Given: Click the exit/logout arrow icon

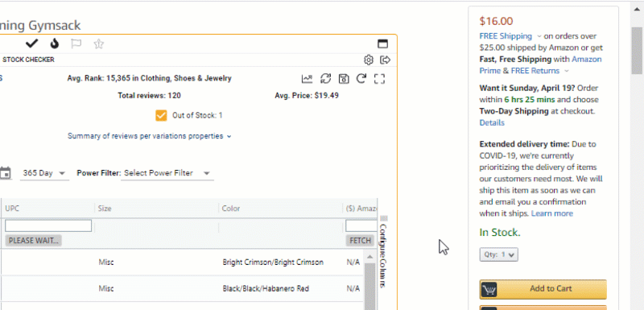Looking at the screenshot, I should (386, 60).
